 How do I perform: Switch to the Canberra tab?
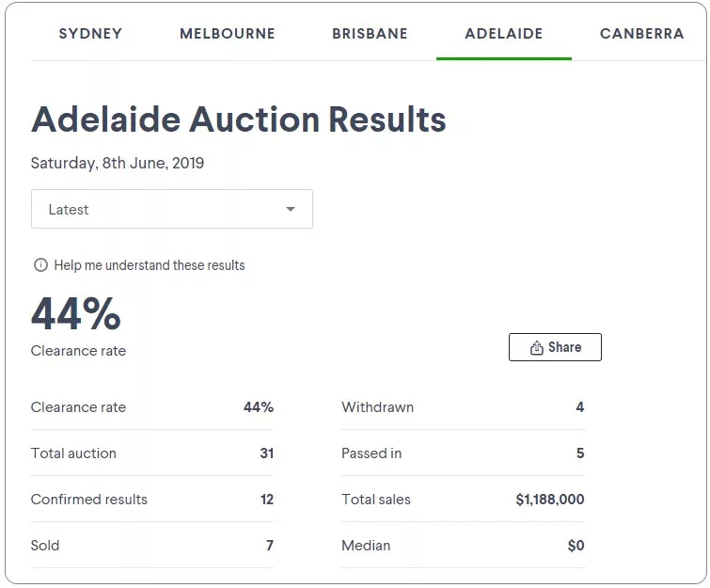[642, 34]
